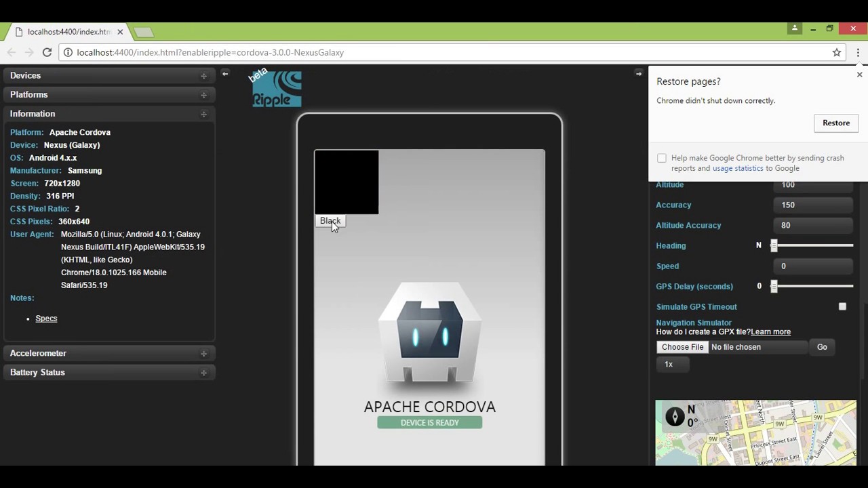
Task: Reload the page with the refresh icon
Action: pos(47,52)
